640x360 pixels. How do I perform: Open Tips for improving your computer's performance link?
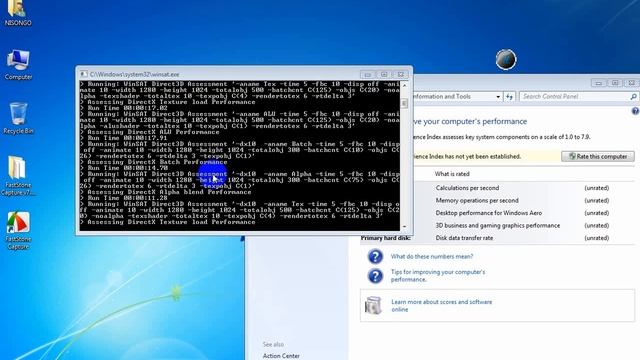438,276
